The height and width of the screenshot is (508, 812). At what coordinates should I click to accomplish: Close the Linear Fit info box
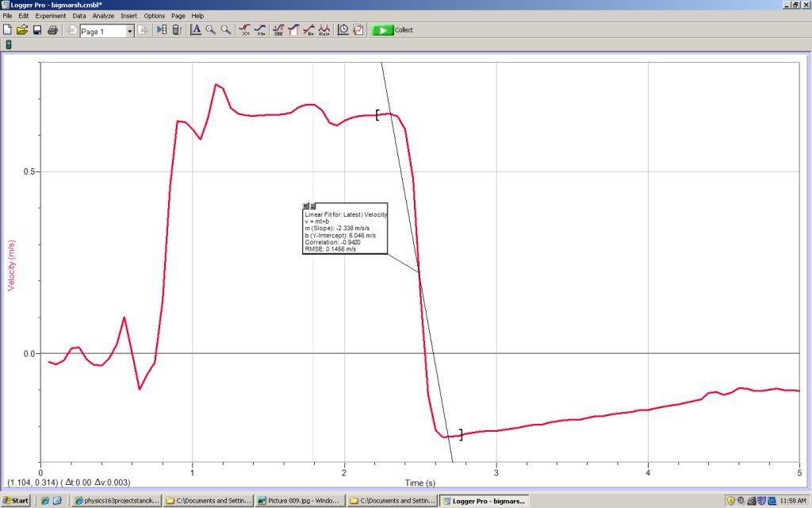[306, 206]
